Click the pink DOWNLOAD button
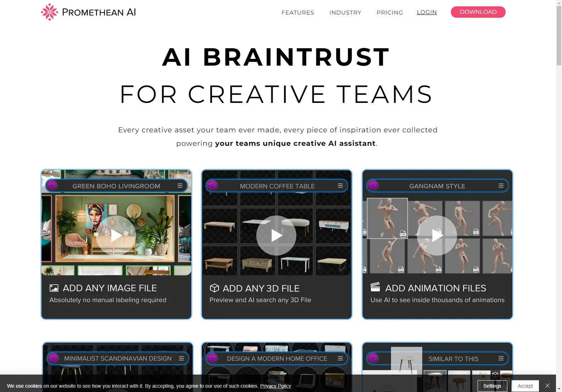562x392 pixels. tap(478, 12)
